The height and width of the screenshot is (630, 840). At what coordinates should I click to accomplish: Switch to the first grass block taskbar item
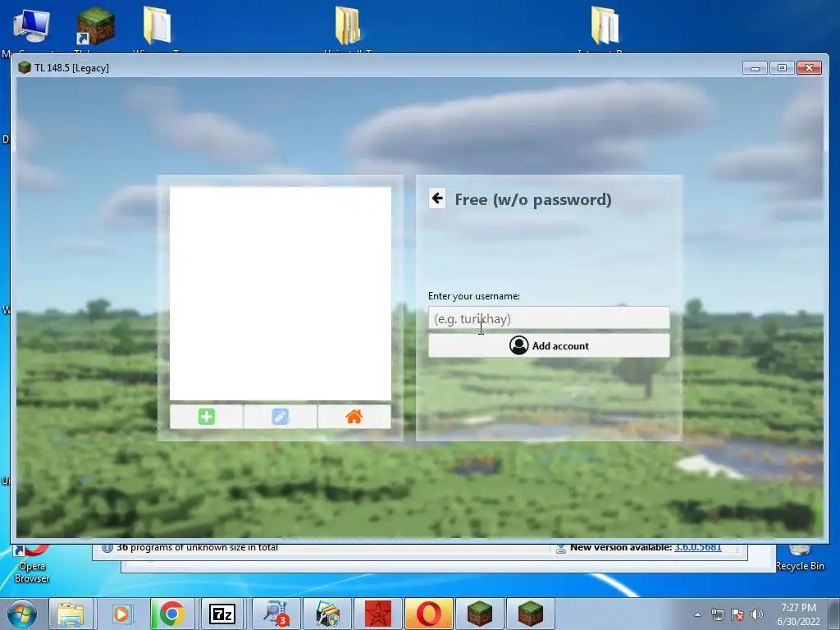point(479,614)
